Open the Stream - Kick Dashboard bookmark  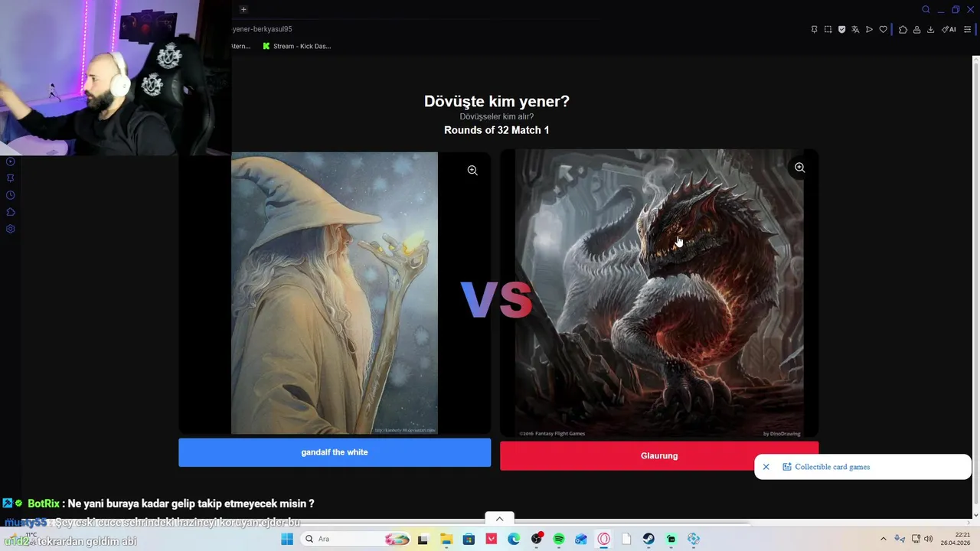pos(297,46)
